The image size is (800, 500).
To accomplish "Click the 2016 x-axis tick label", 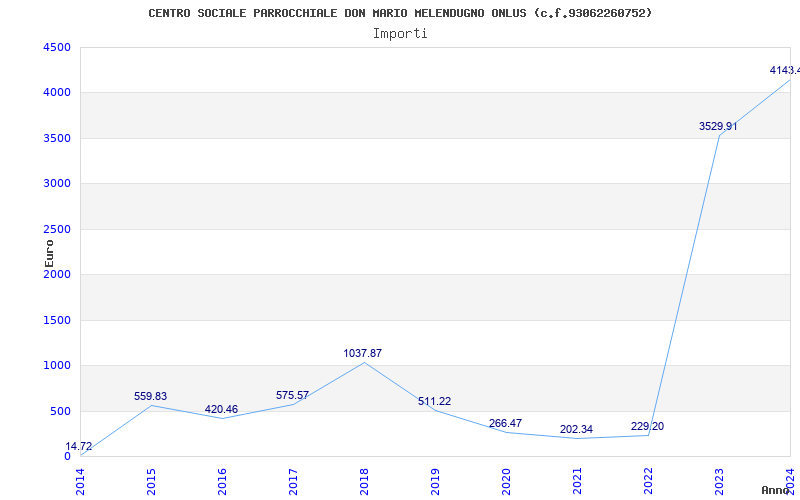I will tap(222, 482).
